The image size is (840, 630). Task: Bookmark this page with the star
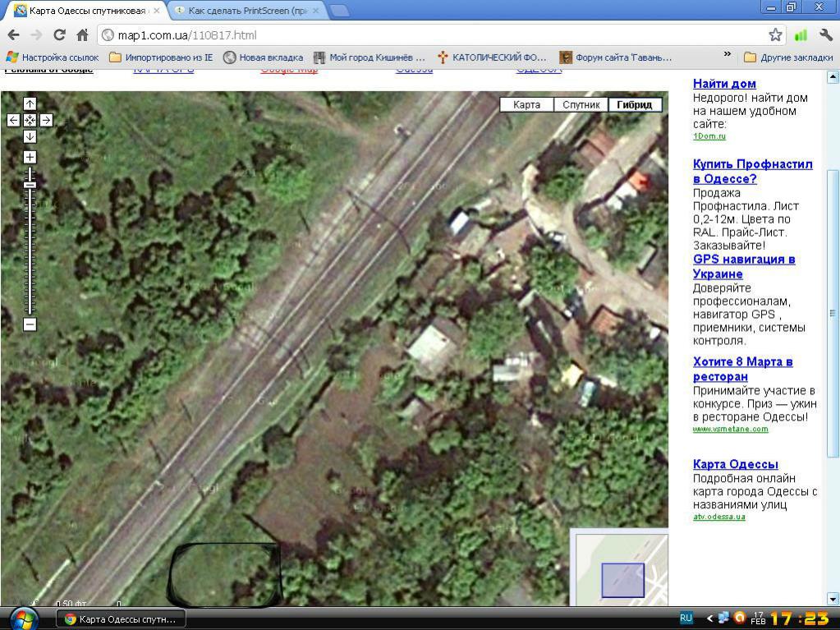(775, 35)
